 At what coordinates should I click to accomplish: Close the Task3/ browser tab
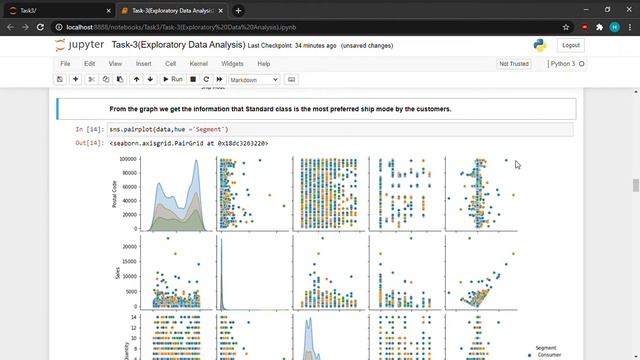pyautogui.click(x=109, y=11)
